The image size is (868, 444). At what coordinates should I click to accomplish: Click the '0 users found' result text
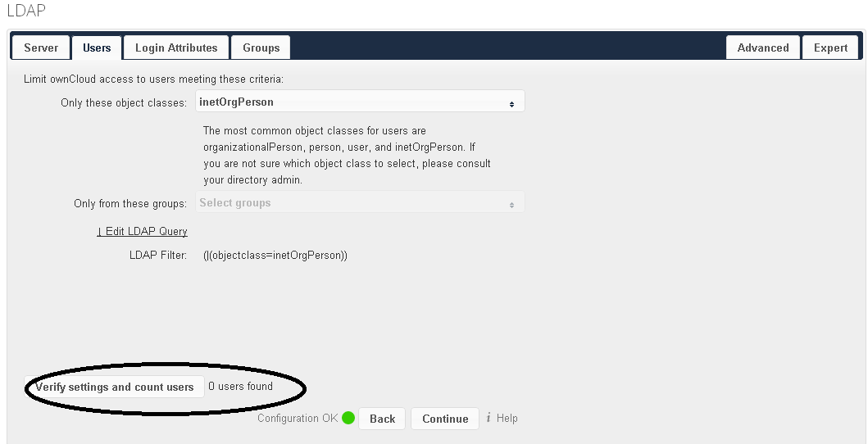240,386
